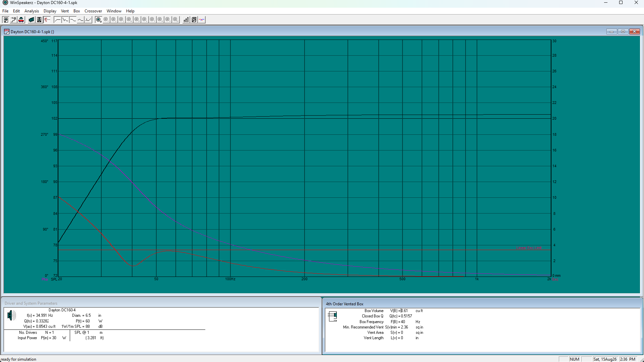
Task: Select the bump curve toolbar icon
Action: (x=80, y=20)
